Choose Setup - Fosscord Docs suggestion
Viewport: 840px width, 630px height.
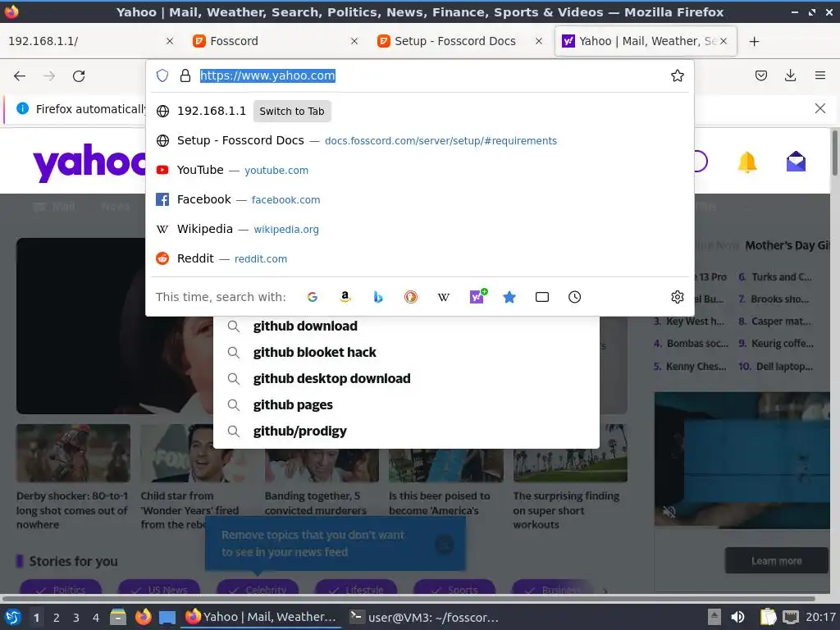tap(420, 140)
